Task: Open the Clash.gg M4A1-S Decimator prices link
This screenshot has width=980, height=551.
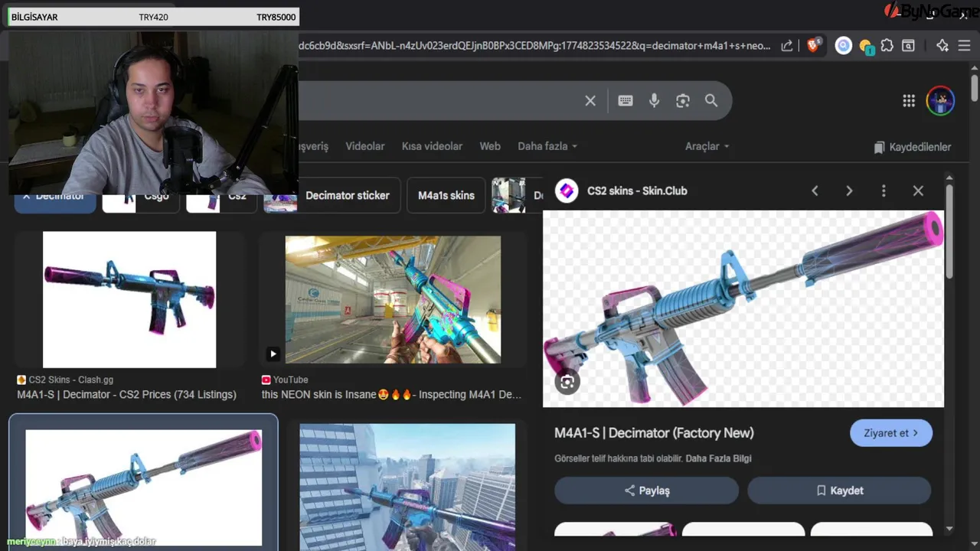Action: 126,395
